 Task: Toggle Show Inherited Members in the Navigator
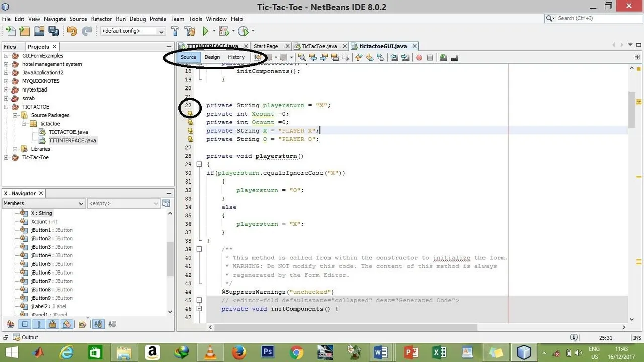10,324
